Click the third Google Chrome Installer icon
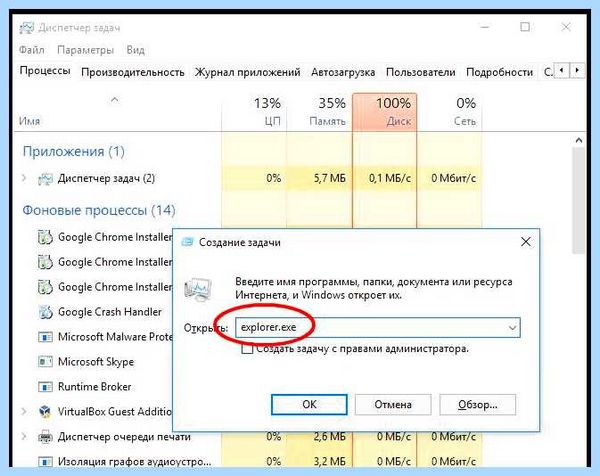The width and height of the screenshot is (600, 476). click(x=45, y=287)
